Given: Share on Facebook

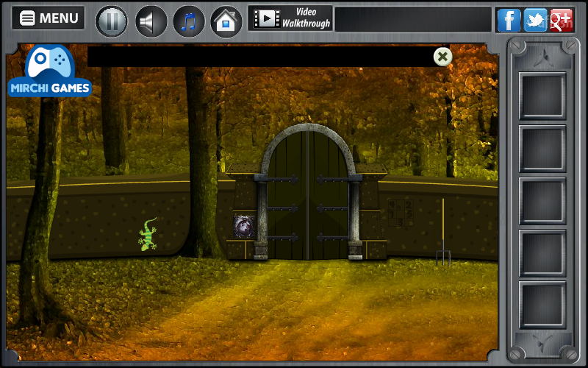Looking at the screenshot, I should tap(509, 20).
